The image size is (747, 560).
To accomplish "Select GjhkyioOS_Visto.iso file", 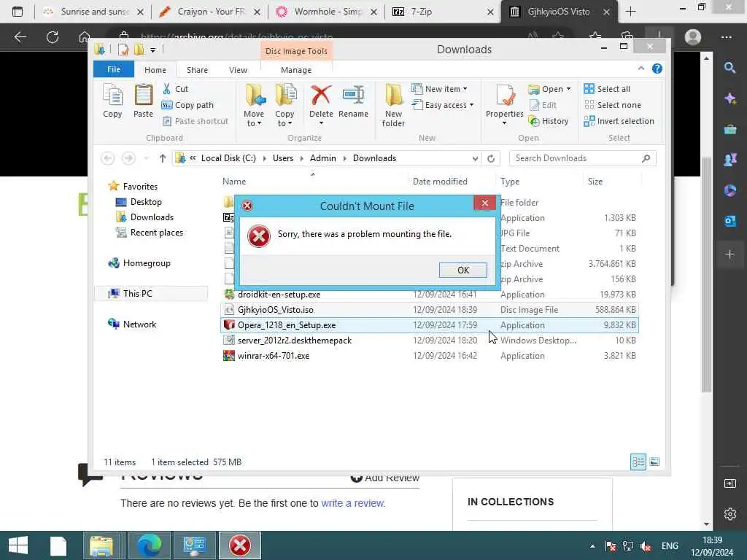I will tap(429, 309).
